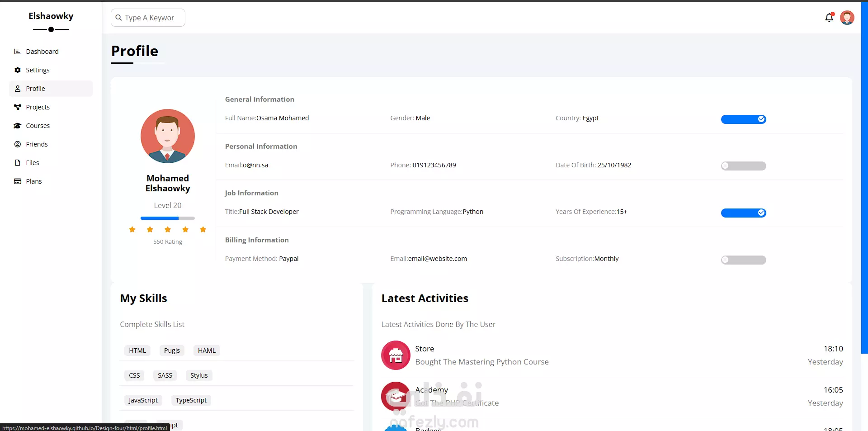The width and height of the screenshot is (868, 431).
Task: Click the Courses graduation cap icon
Action: click(x=18, y=126)
